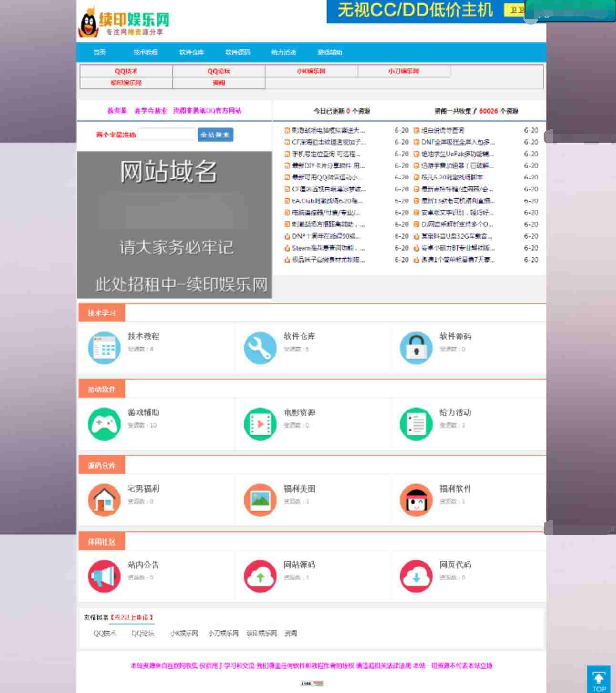Open the 福利美图 picture icon

(x=260, y=500)
